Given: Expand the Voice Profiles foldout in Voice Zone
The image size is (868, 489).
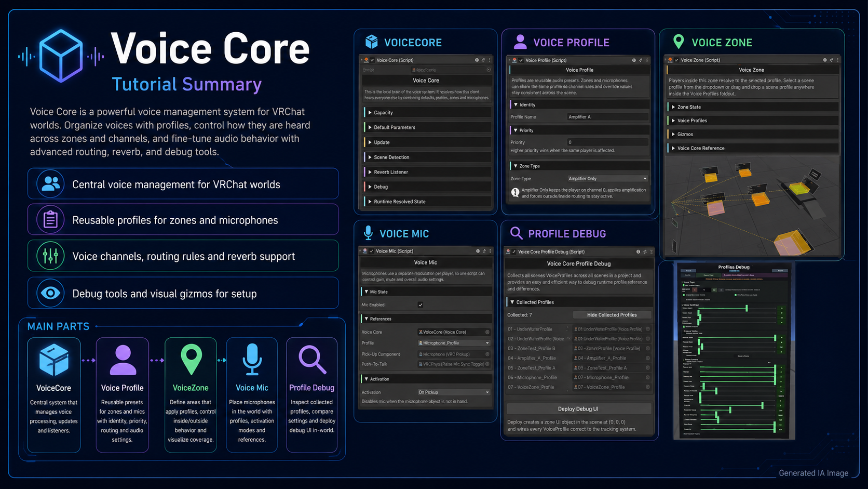Looking at the screenshot, I should tap(753, 121).
